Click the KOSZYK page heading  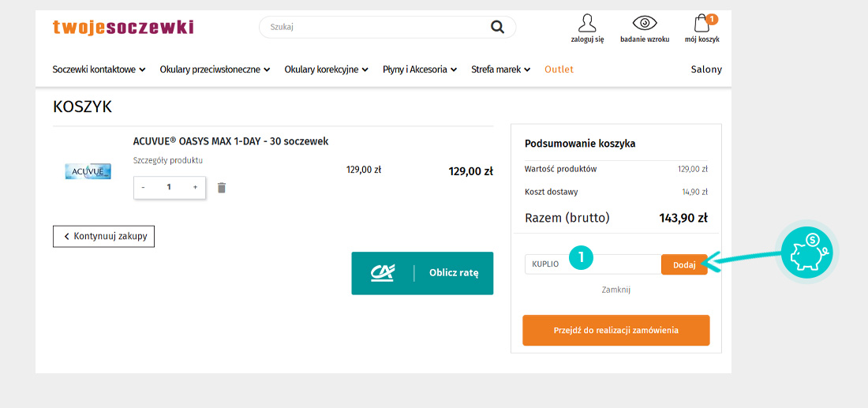tap(83, 107)
